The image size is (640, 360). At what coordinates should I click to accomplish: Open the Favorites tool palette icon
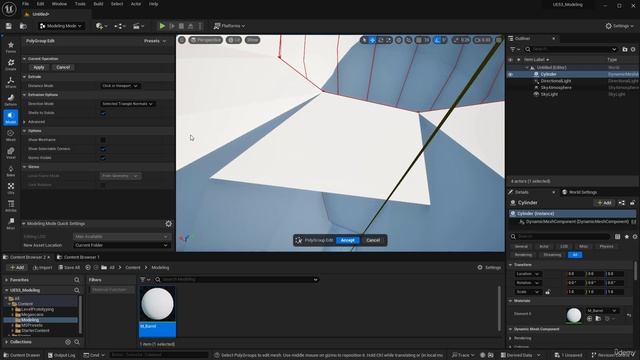click(11, 47)
